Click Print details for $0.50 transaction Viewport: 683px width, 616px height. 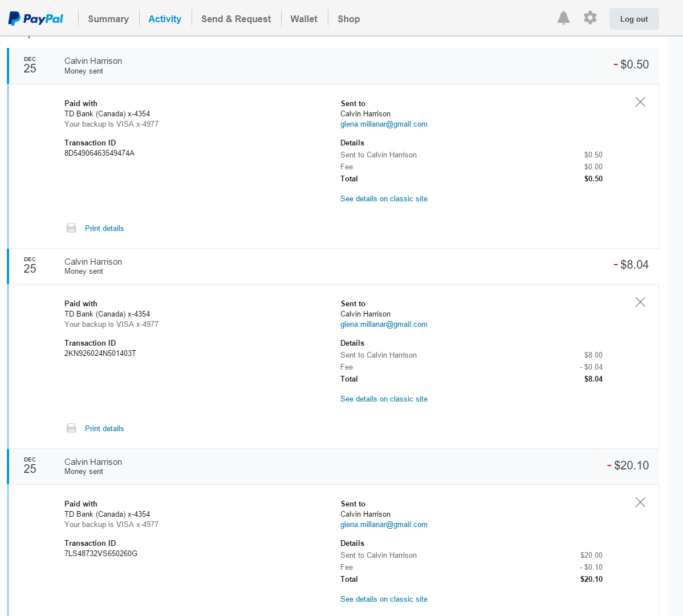click(104, 228)
